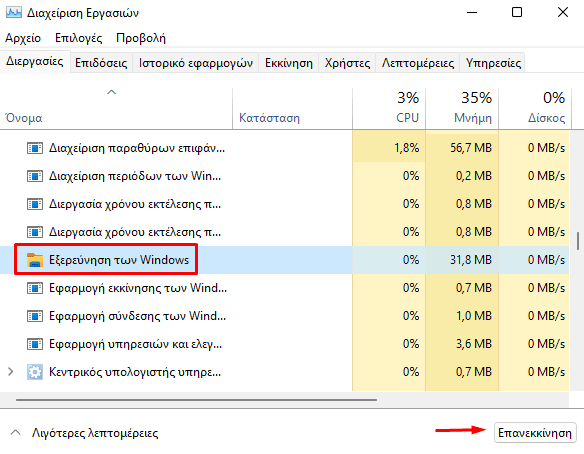Viewport: 584px width, 454px height.
Task: Sort processes by Μνήμη column header
Action: [x=462, y=108]
